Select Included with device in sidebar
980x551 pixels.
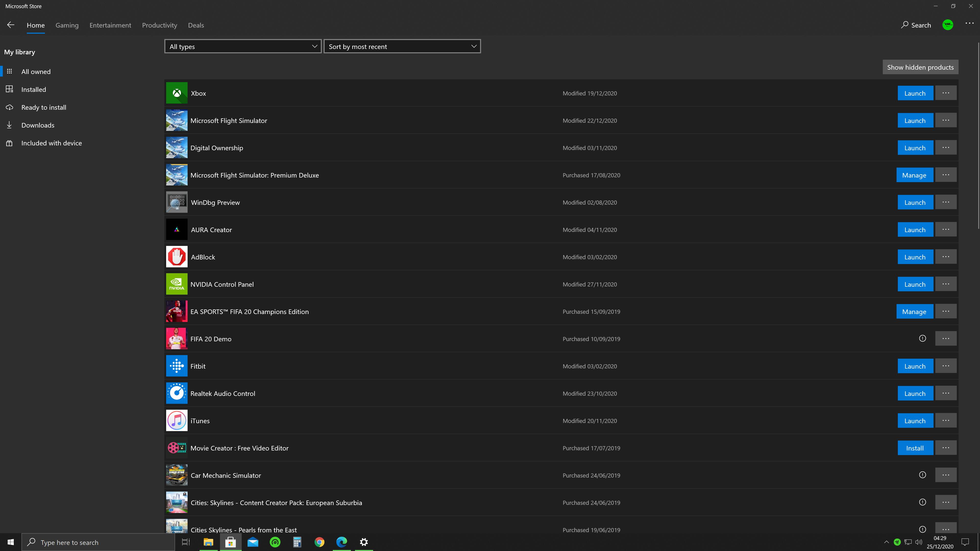(x=51, y=143)
